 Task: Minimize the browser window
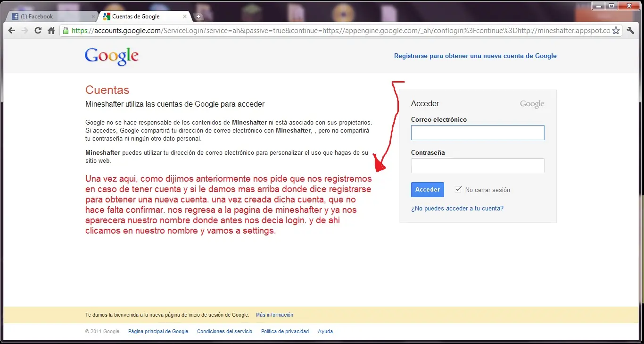(x=599, y=6)
